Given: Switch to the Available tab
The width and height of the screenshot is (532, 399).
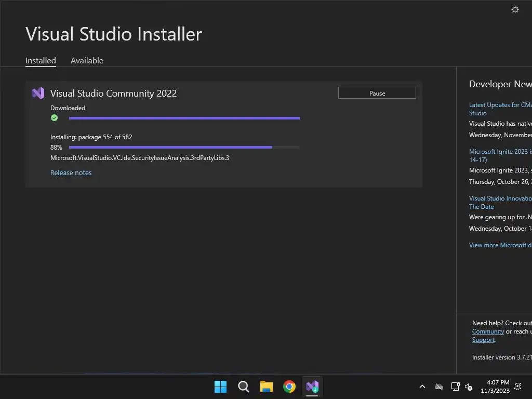Looking at the screenshot, I should (87, 61).
